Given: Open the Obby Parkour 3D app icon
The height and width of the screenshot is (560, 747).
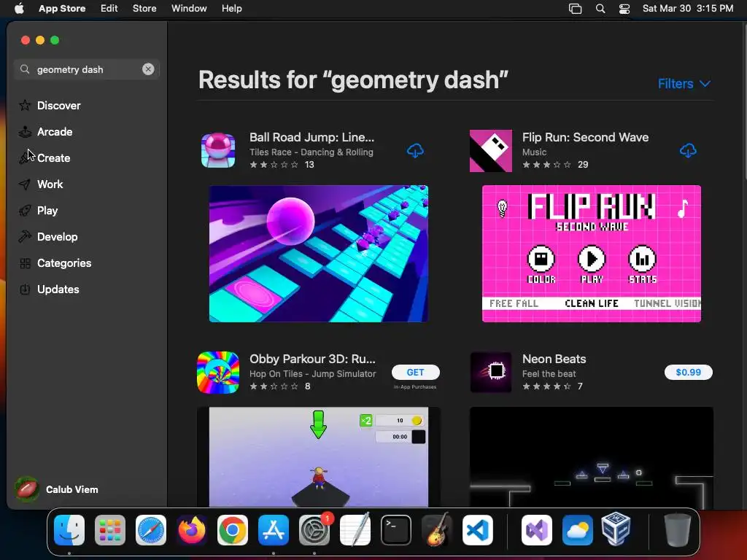Looking at the screenshot, I should tap(218, 373).
